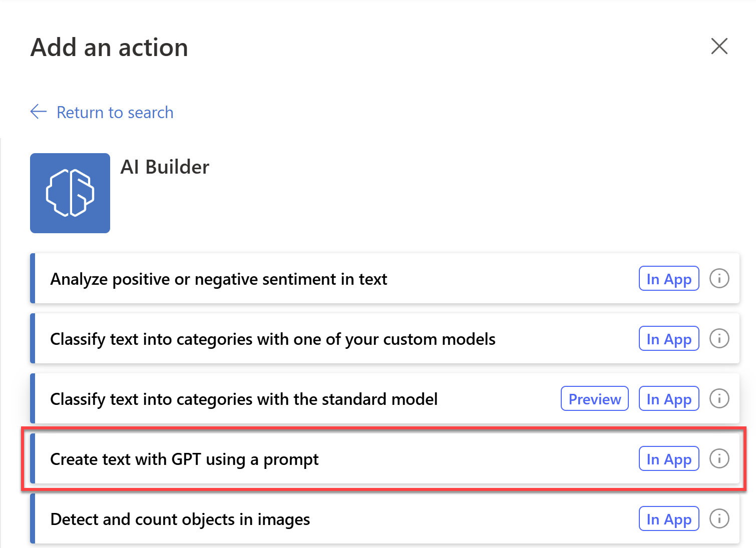
Task: Select Analyze positive or negative sentiment in text
Action: [x=219, y=279]
